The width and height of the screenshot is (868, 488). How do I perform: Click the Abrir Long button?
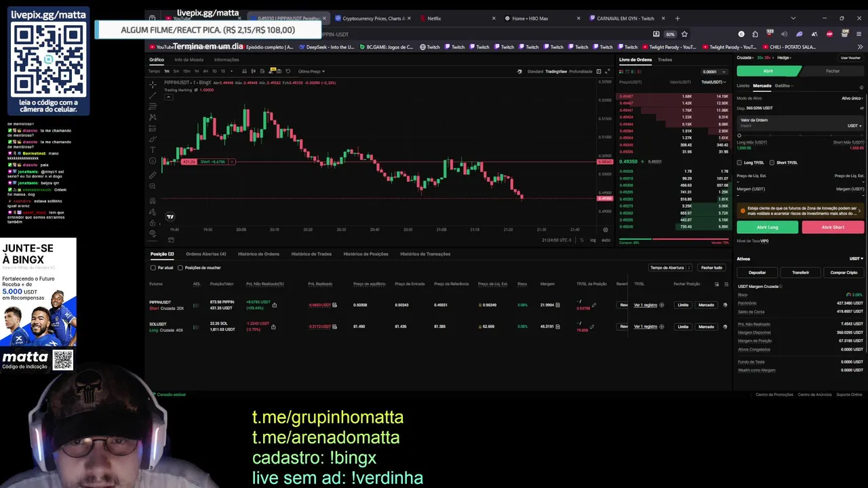coord(768,227)
